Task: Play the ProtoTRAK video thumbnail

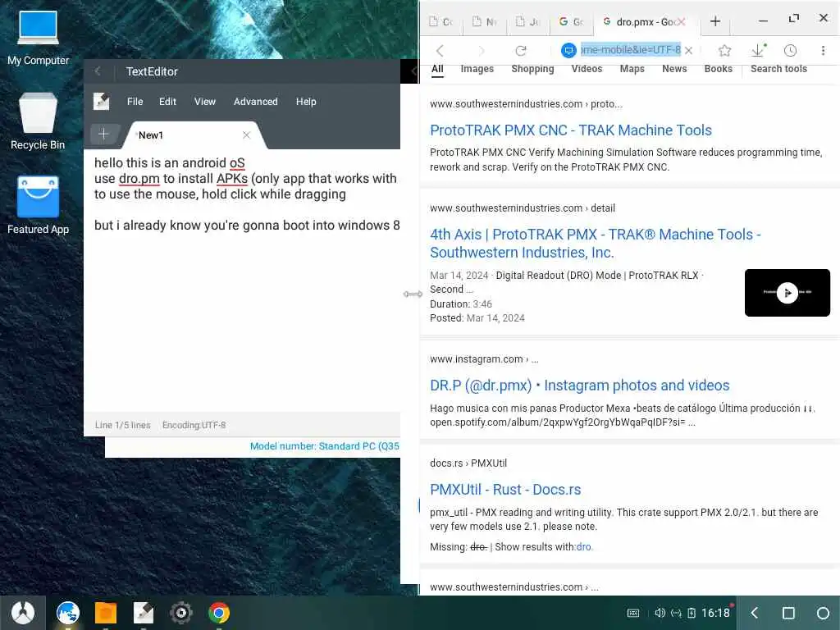Action: (787, 293)
